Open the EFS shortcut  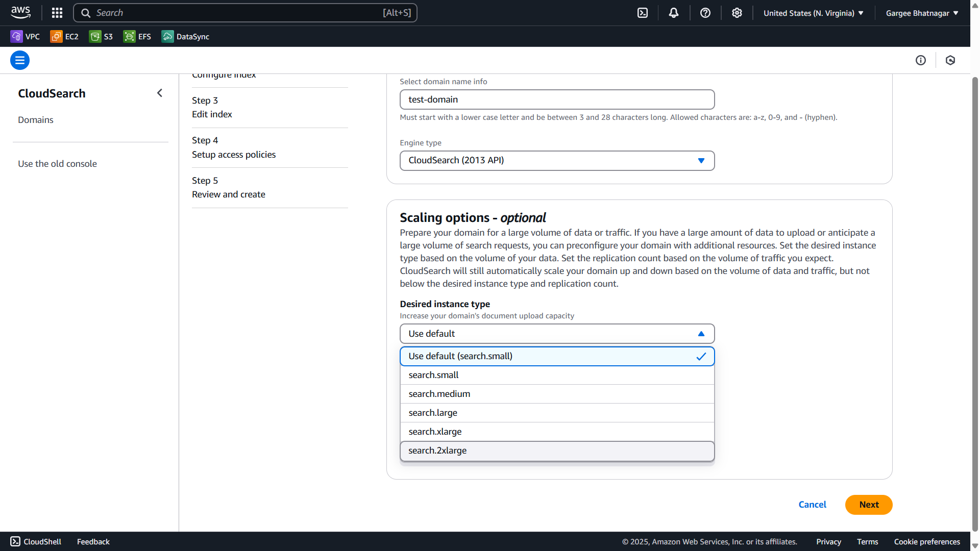click(x=137, y=36)
